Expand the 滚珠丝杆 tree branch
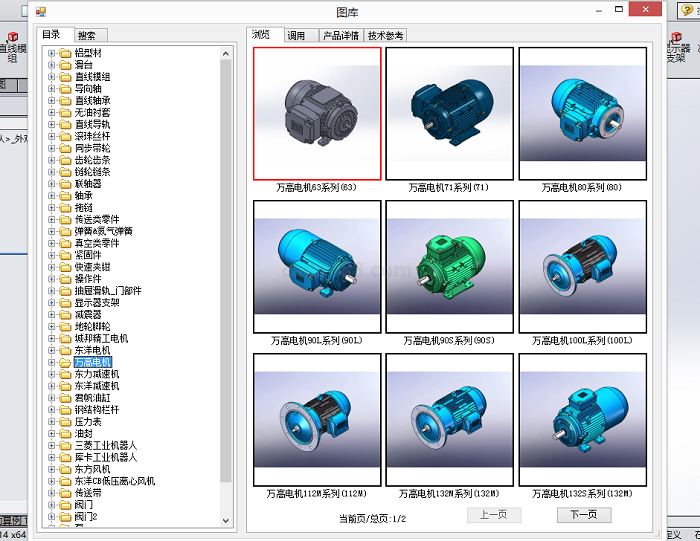Image resolution: width=700 pixels, height=541 pixels. tap(51, 136)
